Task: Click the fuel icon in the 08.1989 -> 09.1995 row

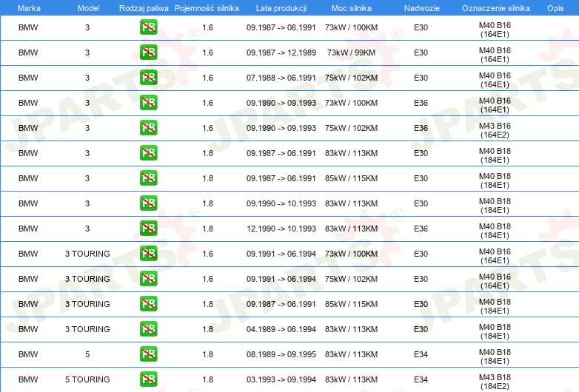Action: pos(148,354)
